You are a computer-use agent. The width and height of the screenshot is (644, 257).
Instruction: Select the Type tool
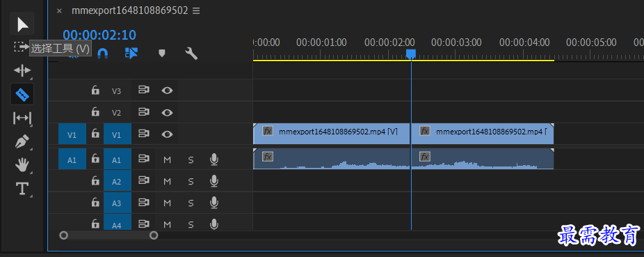tap(22, 189)
